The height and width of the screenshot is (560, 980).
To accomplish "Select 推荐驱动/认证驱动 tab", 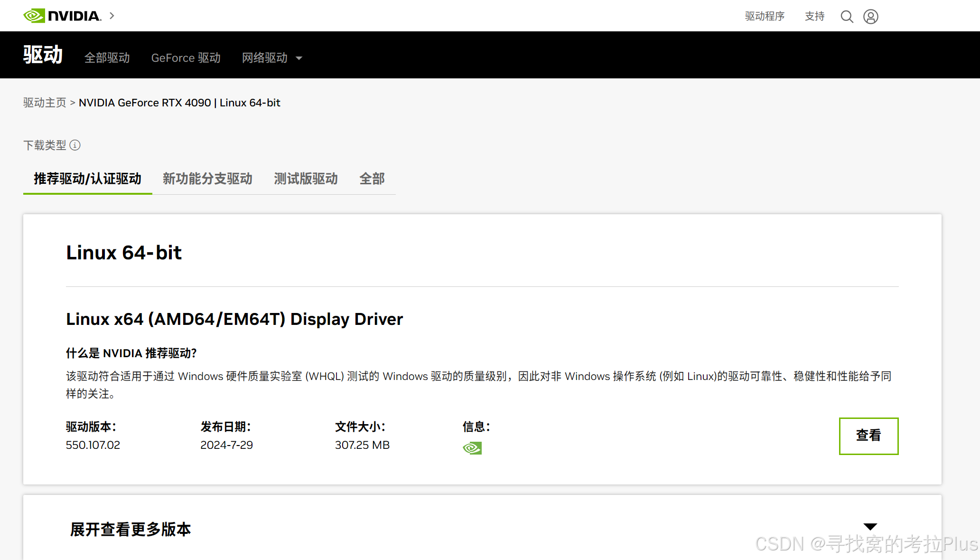I will coord(88,179).
